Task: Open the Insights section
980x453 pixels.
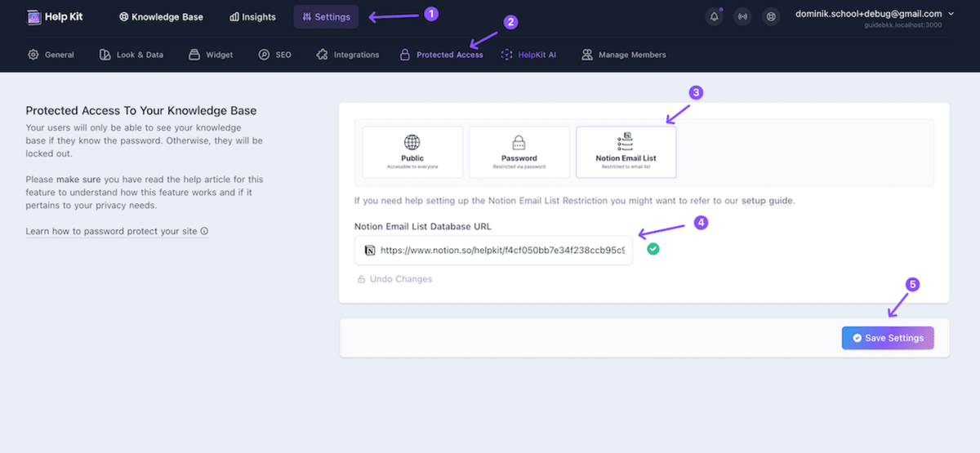Action: 252,16
